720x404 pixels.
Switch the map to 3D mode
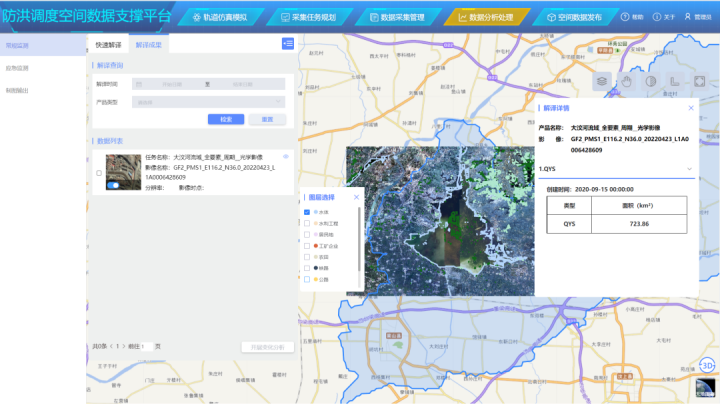click(706, 365)
